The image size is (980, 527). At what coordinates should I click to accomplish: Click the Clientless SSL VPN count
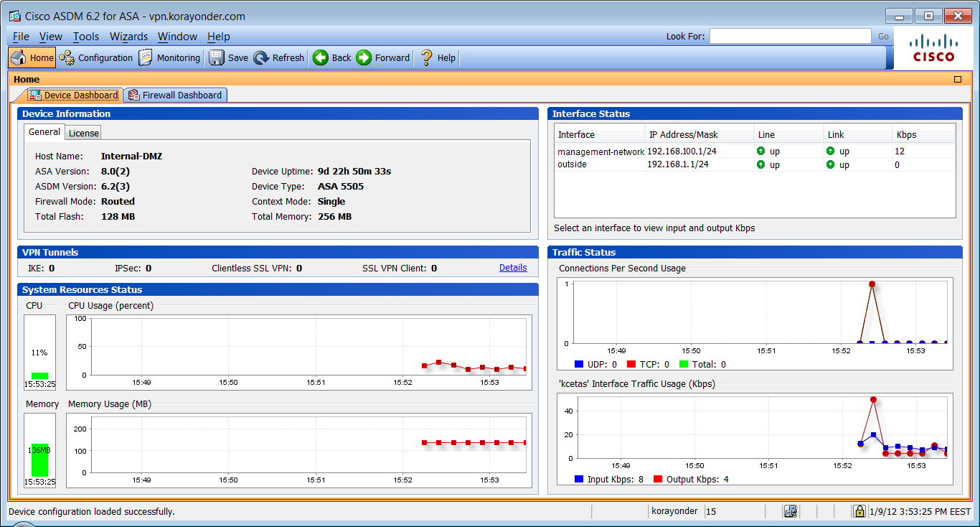(299, 268)
